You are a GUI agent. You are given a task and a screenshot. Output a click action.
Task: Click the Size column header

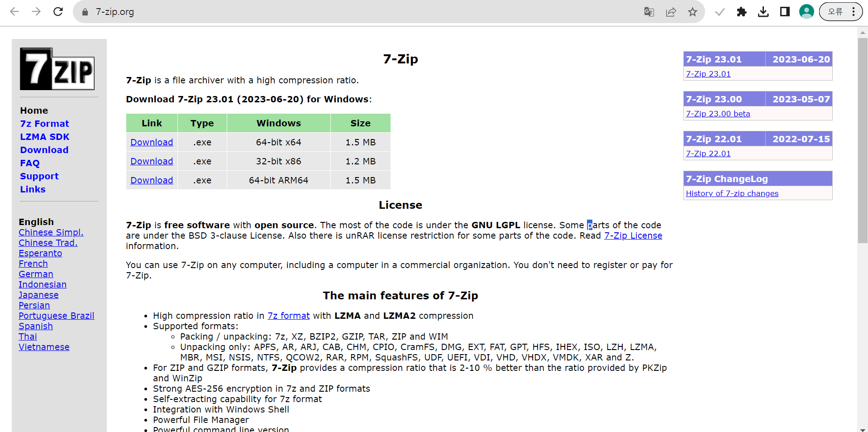click(361, 123)
